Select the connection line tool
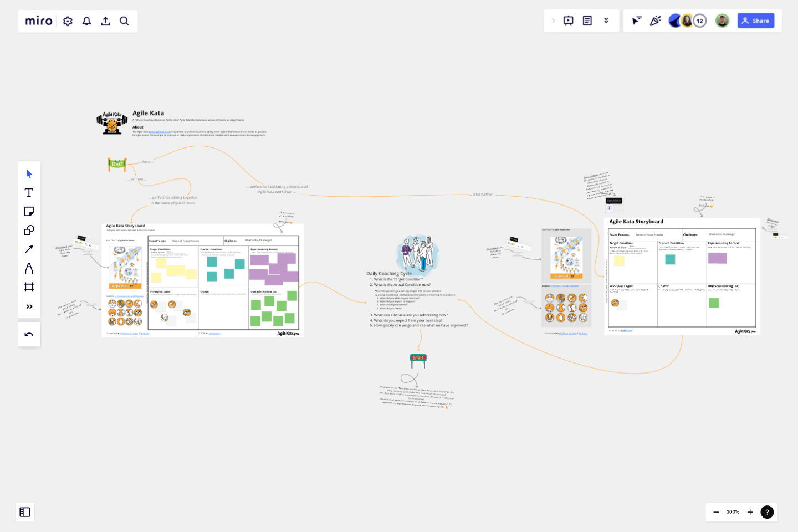The width and height of the screenshot is (798, 532). pyautogui.click(x=29, y=249)
